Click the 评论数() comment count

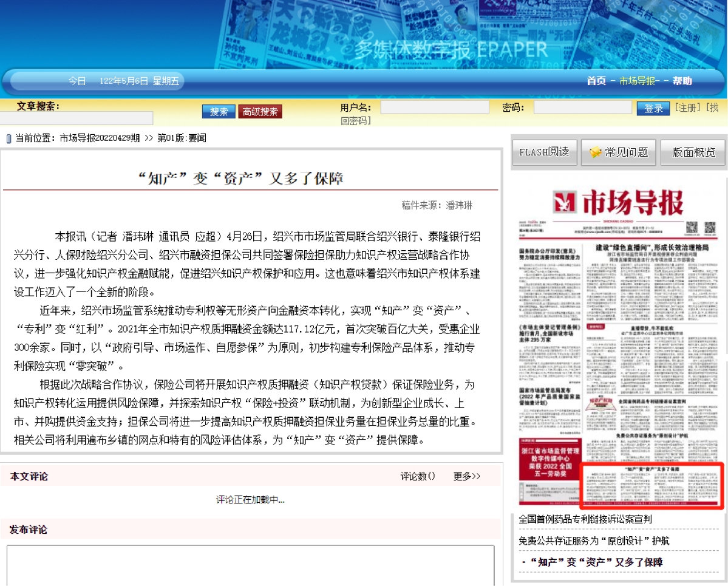pos(417,476)
